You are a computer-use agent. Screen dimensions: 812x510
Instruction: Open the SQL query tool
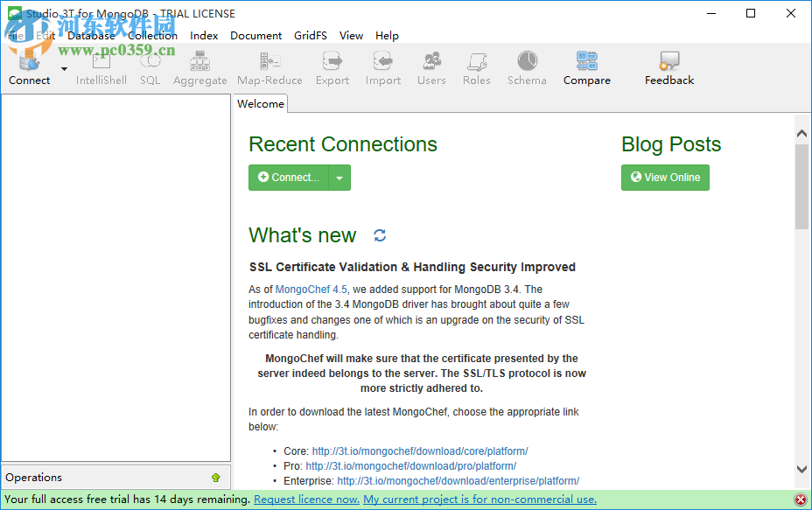[x=150, y=68]
